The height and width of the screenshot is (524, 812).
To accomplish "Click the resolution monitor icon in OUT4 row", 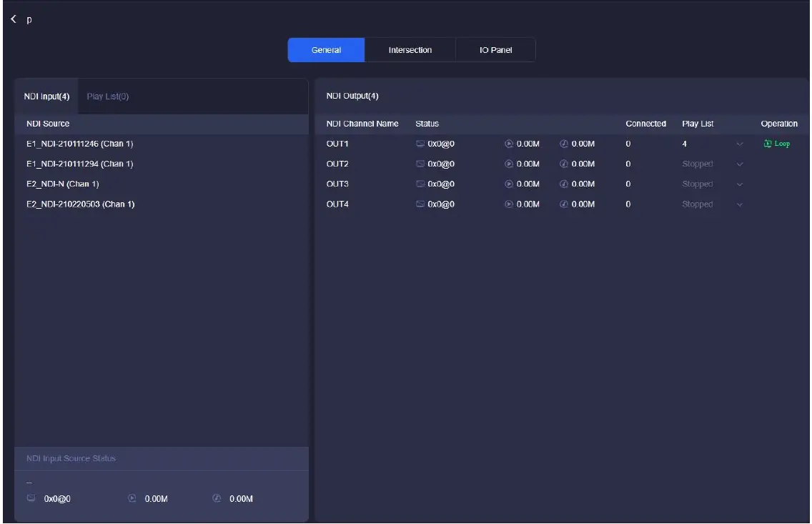I will click(420, 204).
